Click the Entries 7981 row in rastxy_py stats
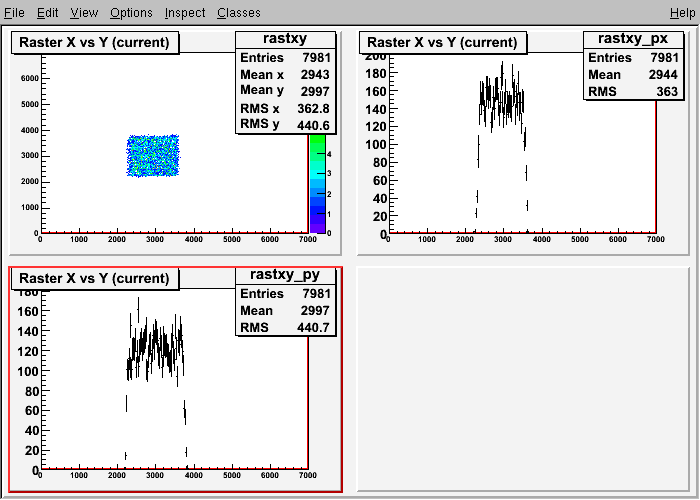Image resolution: width=700 pixels, height=500 pixels. tap(285, 293)
